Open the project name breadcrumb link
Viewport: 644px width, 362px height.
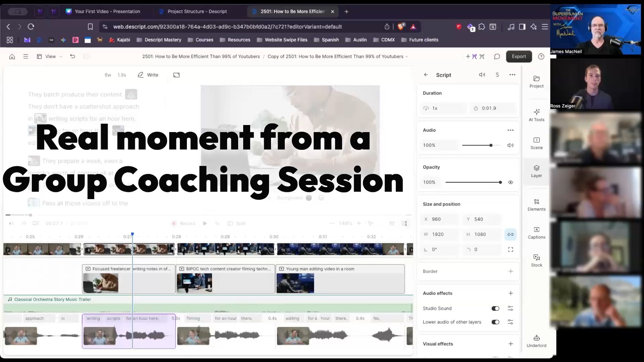201,57
